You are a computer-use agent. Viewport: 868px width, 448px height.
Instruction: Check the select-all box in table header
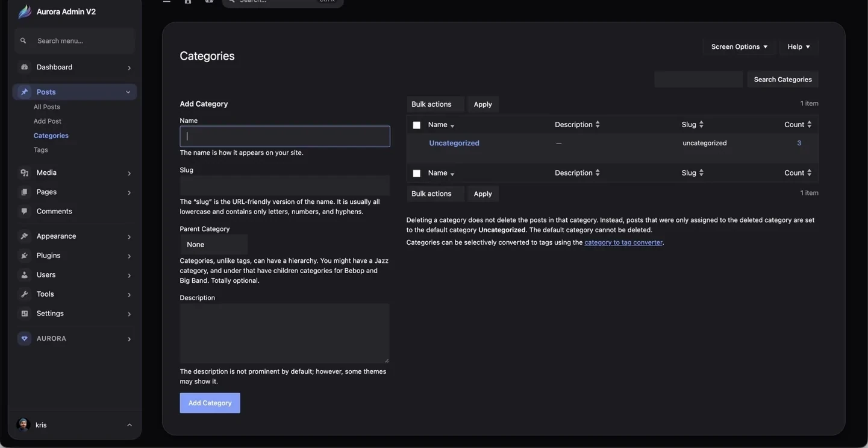coord(416,125)
